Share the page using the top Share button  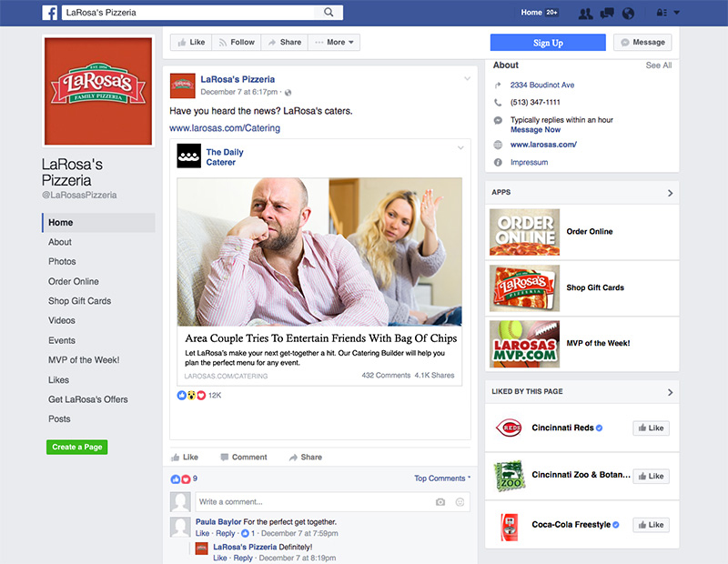pyautogui.click(x=284, y=42)
